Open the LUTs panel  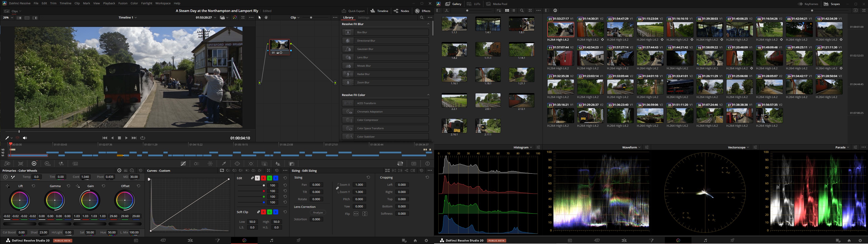click(474, 4)
